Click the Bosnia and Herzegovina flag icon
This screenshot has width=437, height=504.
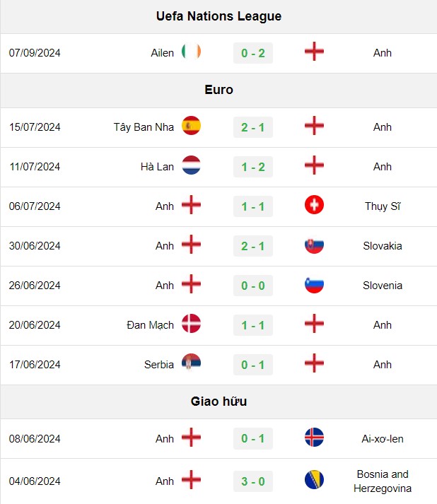point(314,480)
